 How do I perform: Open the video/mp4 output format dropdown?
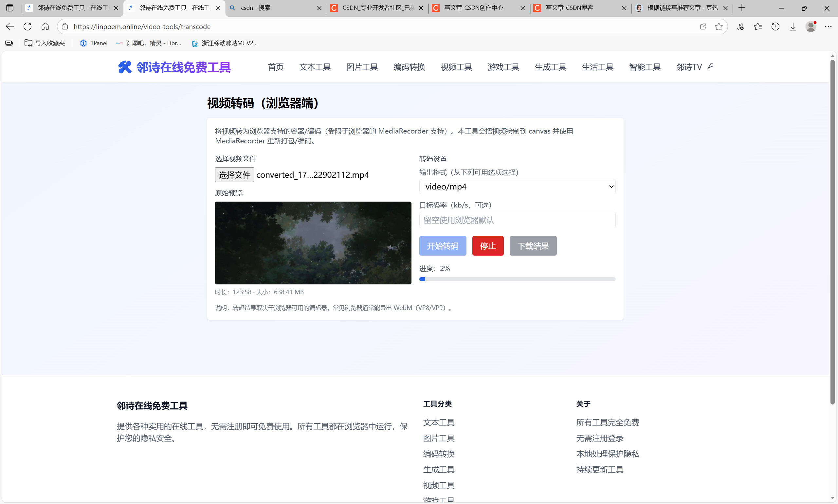pyautogui.click(x=517, y=187)
